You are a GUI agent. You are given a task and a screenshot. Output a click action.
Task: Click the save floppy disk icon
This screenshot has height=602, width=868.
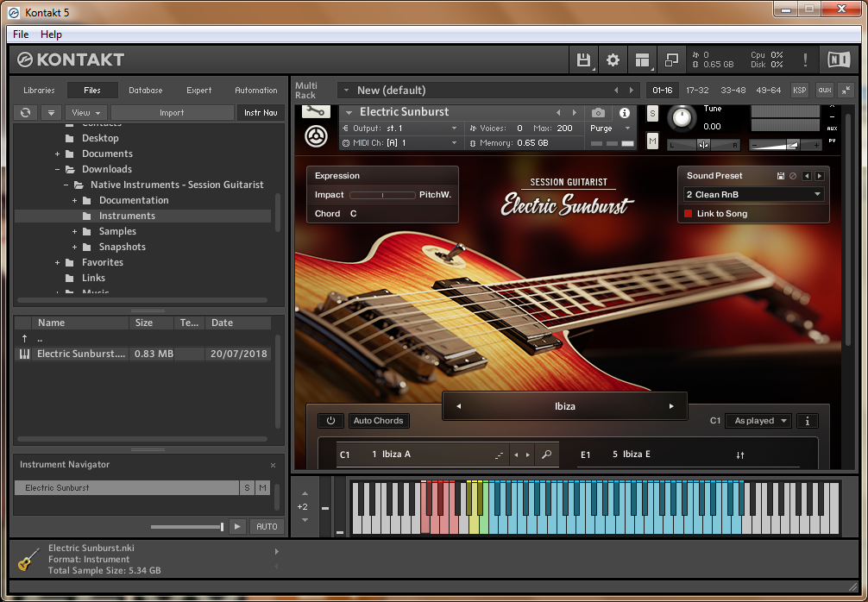click(x=584, y=60)
